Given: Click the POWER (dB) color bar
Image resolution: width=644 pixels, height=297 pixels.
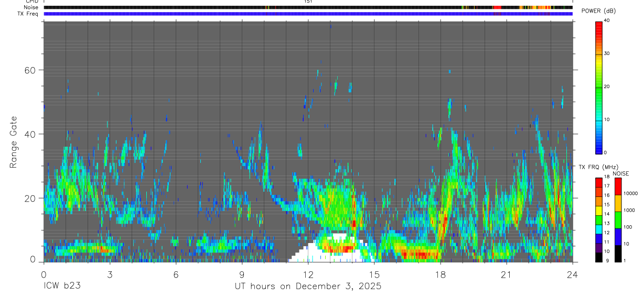Looking at the screenshot, I should (599, 87).
